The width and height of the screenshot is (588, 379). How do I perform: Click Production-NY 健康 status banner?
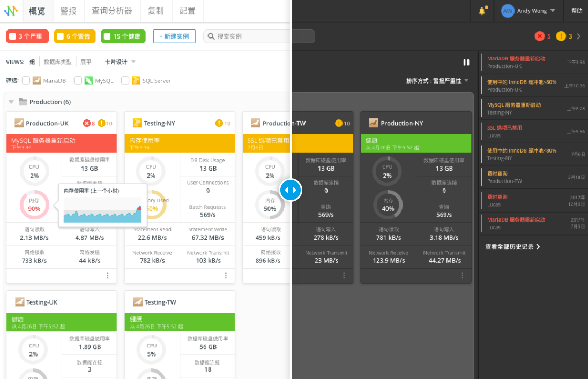click(x=416, y=143)
